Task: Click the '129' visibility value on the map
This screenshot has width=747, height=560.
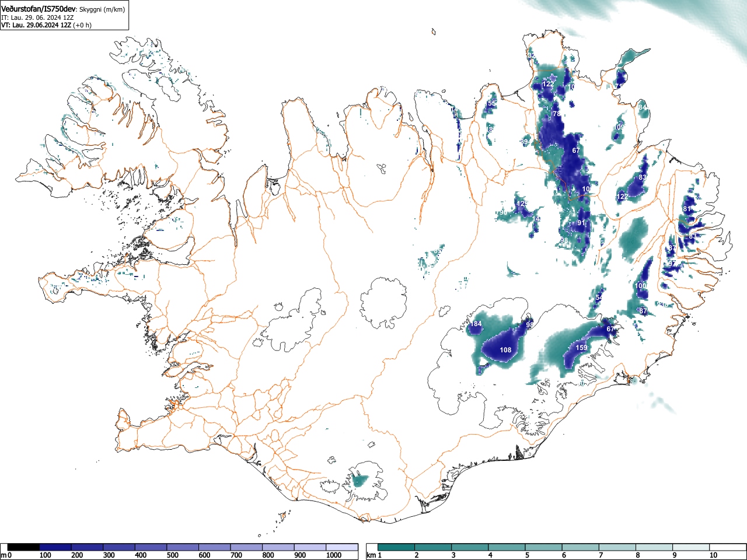Action: pos(522,203)
